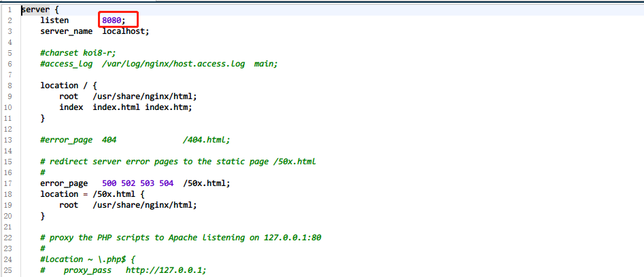Viewport: 644px width, 277px height.
Task: Click the highlighted port number 8080
Action: point(114,21)
